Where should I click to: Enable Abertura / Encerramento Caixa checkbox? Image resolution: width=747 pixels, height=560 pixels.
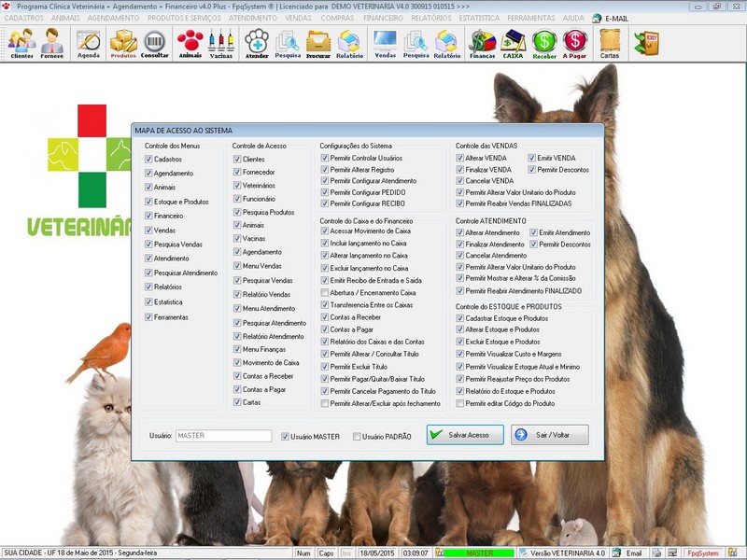(x=324, y=292)
